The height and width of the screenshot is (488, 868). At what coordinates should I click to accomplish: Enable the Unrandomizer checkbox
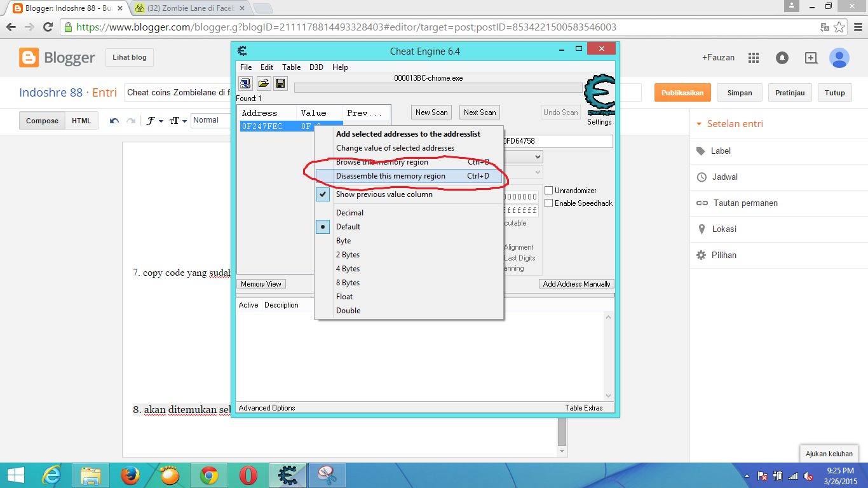(x=549, y=191)
